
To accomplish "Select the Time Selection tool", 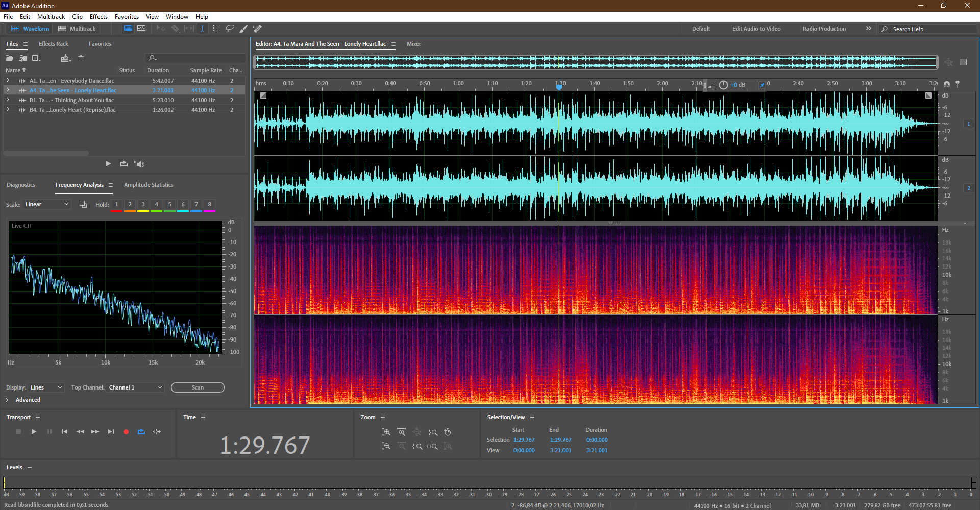I will (x=202, y=29).
